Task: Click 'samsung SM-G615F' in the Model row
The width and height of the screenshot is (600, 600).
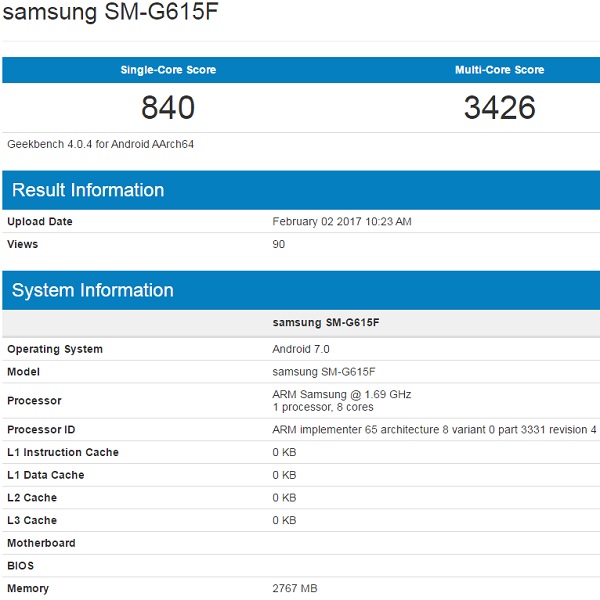Action: pos(324,372)
